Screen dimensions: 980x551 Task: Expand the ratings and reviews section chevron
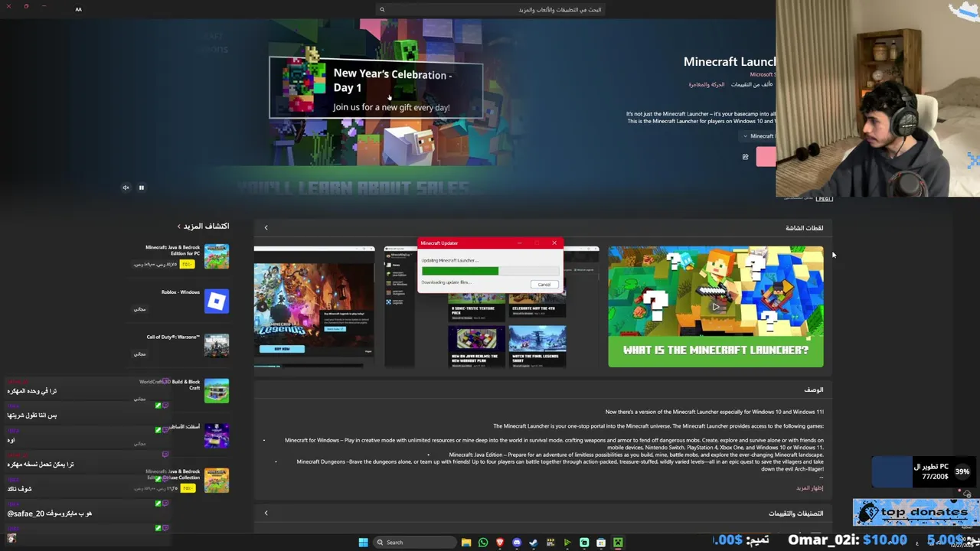click(266, 513)
